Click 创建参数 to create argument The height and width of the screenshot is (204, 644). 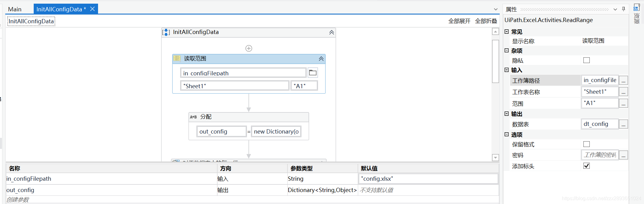point(18,200)
